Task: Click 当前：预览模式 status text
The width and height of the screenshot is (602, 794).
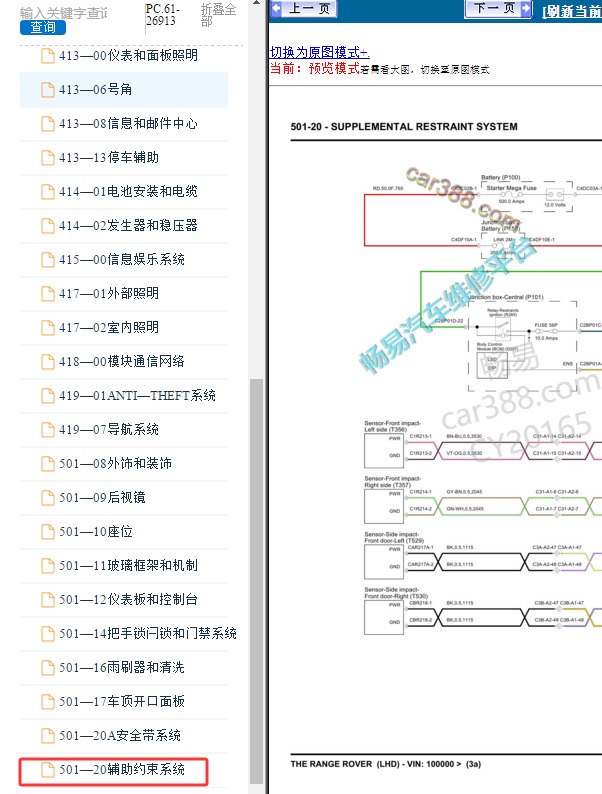Action: tap(314, 68)
